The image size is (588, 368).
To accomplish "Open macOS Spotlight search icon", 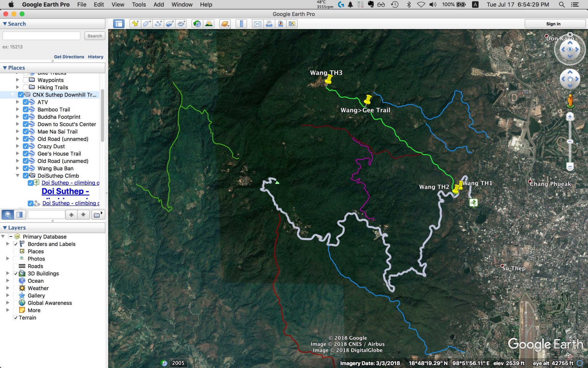I will tap(562, 5).
